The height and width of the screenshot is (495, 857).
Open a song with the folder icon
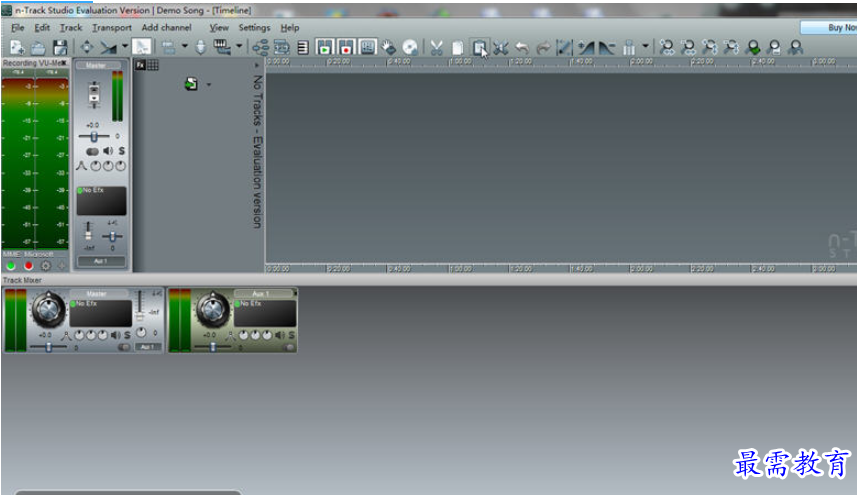coord(38,48)
